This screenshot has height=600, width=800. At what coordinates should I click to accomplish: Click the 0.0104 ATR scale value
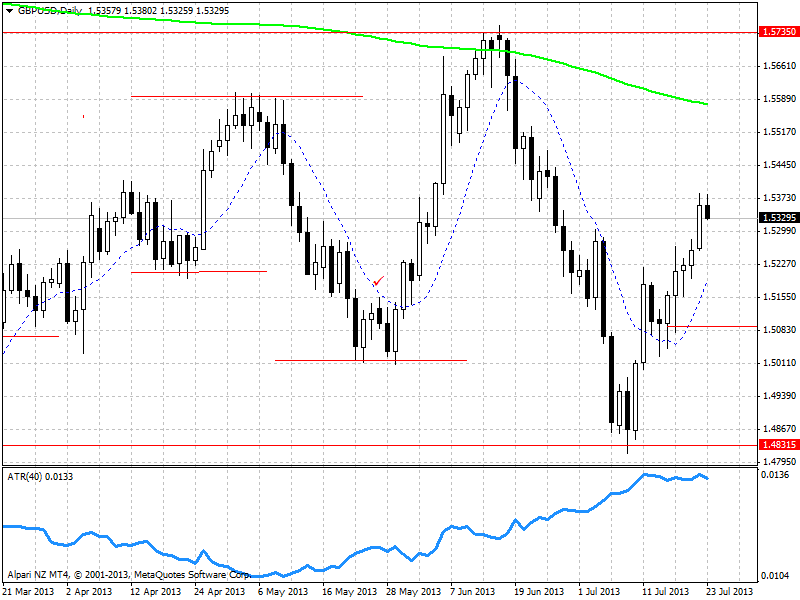tap(775, 576)
